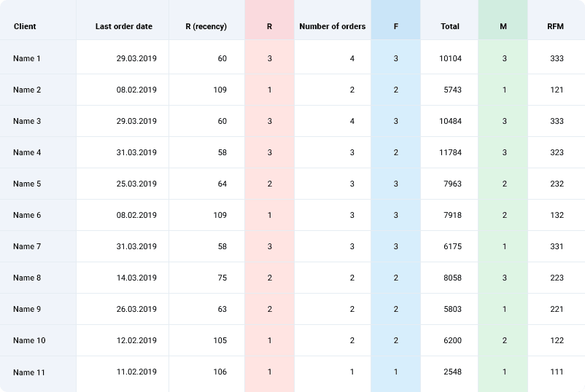Click the Client column header

pyautogui.click(x=25, y=26)
